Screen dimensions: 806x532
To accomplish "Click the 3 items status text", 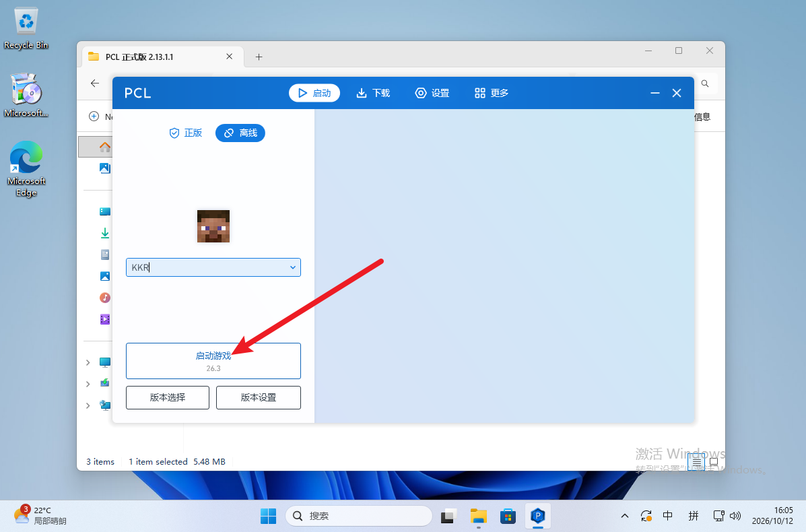I will click(100, 461).
